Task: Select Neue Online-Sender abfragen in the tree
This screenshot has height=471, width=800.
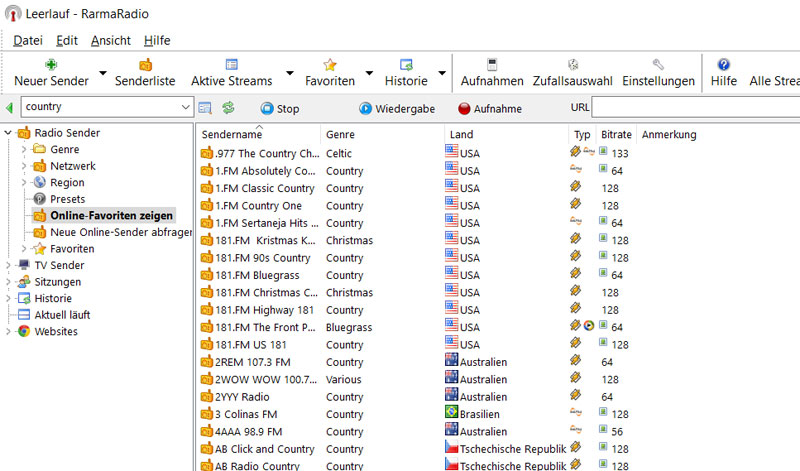Action: pyautogui.click(x=121, y=232)
